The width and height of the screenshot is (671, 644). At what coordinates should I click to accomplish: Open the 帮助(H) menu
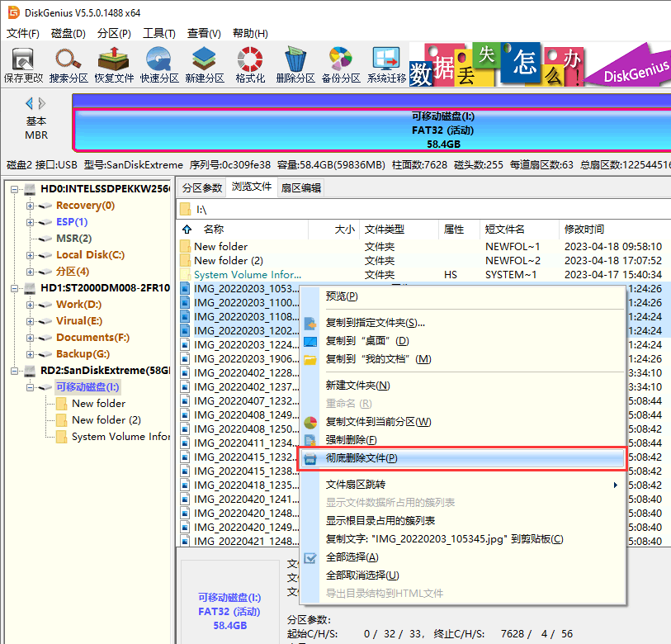(x=250, y=33)
